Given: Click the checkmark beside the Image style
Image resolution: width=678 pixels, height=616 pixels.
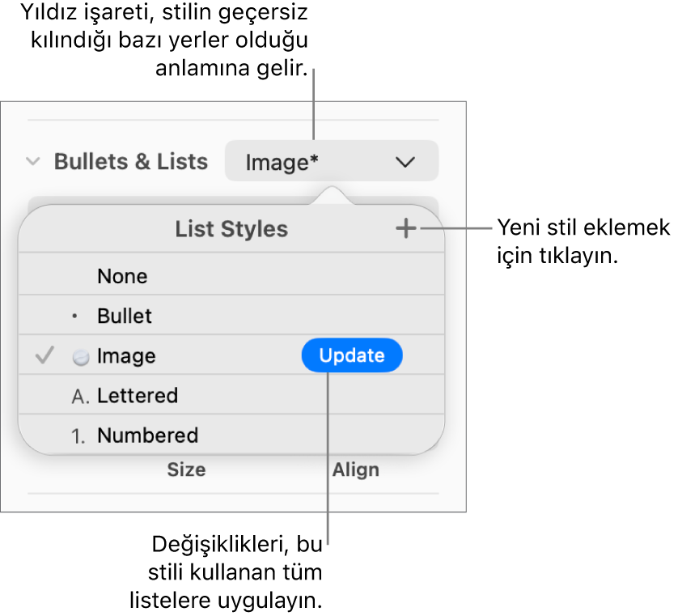Looking at the screenshot, I should pyautogui.click(x=46, y=355).
